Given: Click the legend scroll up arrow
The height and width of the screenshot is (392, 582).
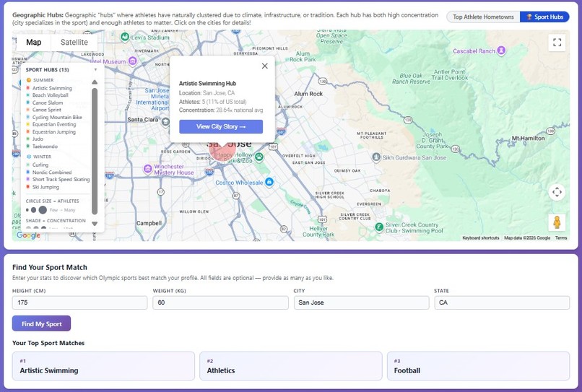Looking at the screenshot, I should (x=95, y=82).
